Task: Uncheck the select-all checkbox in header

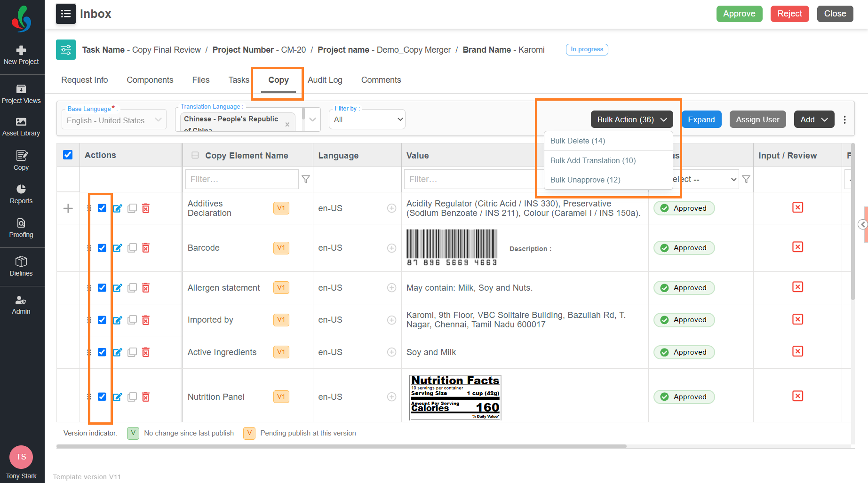Action: 68,155
